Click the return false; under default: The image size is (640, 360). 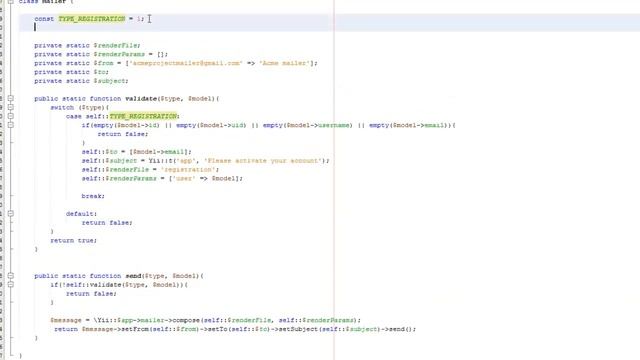107,222
